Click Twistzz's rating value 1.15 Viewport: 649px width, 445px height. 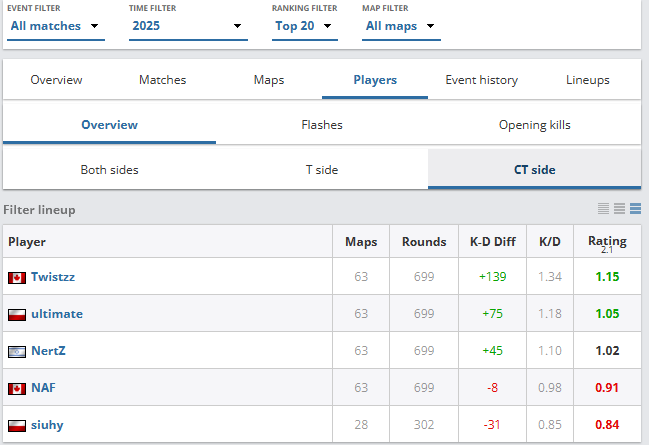tap(607, 277)
